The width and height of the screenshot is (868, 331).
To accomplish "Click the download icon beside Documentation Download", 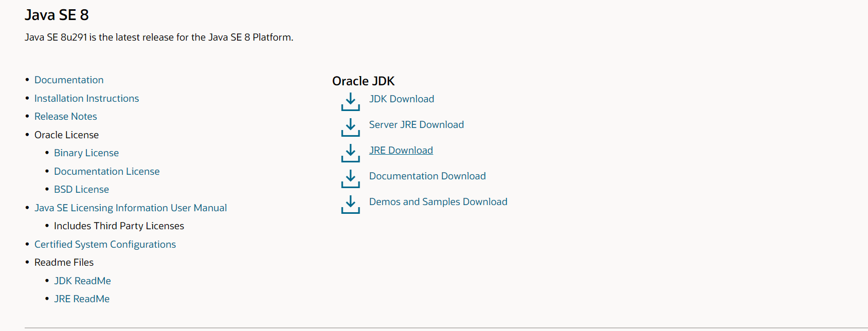I will click(x=350, y=179).
